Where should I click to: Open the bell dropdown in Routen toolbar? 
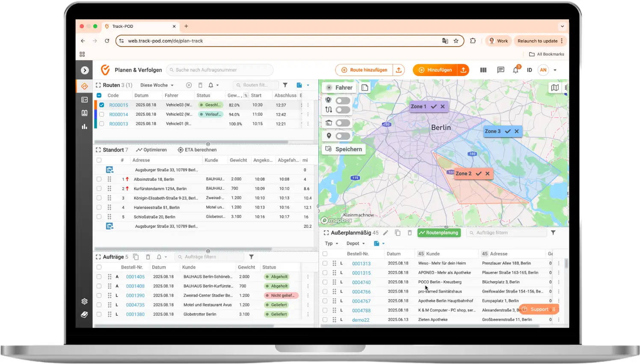213,85
